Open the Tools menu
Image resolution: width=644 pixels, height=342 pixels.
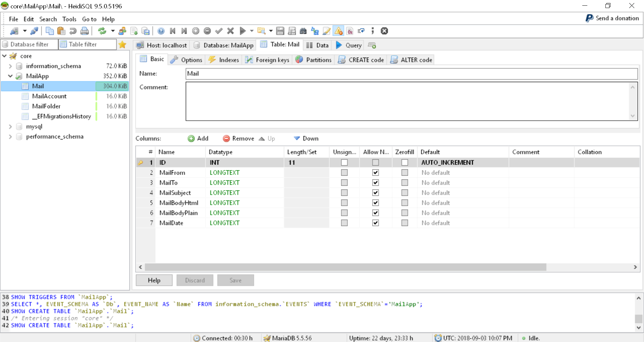click(x=69, y=19)
